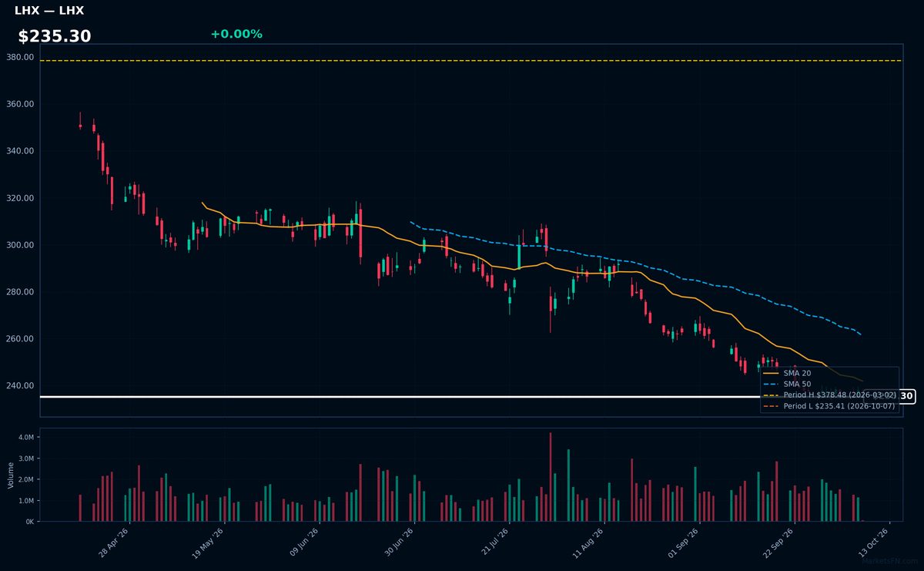This screenshot has height=571, width=924.
Task: Click the 0K volume axis label
Action: [x=30, y=522]
